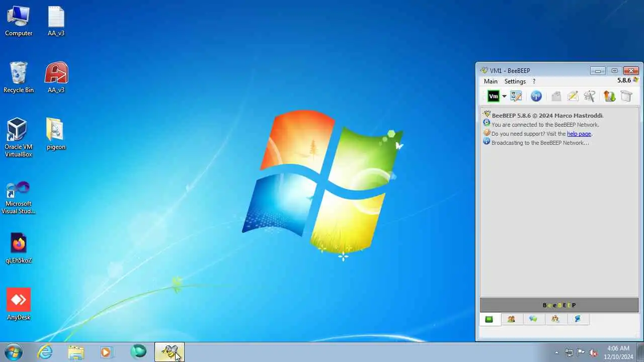Open the question mark help menu
This screenshot has width=644, height=362.
coord(534,81)
